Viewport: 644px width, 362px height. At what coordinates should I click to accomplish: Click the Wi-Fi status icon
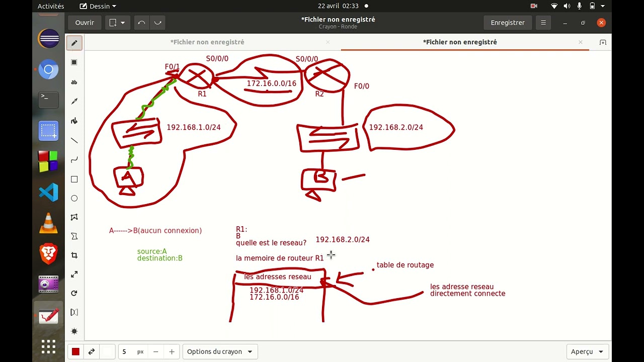pyautogui.click(x=554, y=6)
